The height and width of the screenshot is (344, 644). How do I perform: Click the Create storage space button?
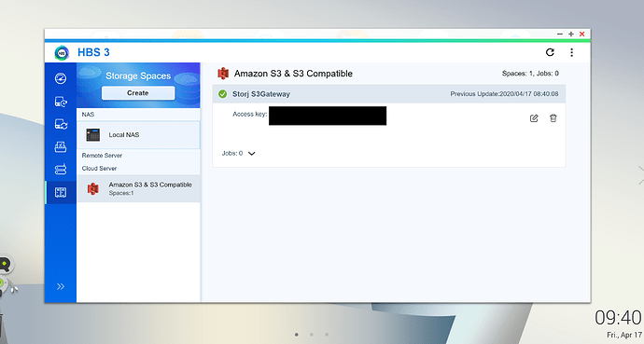(138, 93)
